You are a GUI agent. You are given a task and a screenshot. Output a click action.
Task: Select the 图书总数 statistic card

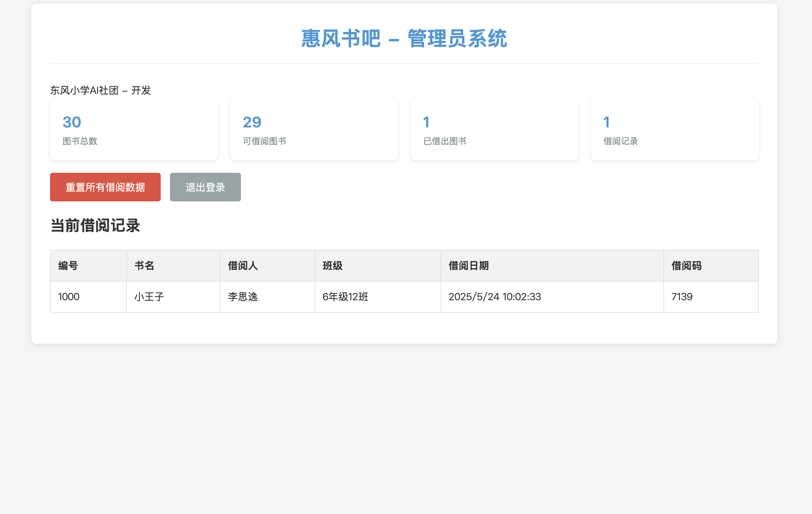coord(134,129)
